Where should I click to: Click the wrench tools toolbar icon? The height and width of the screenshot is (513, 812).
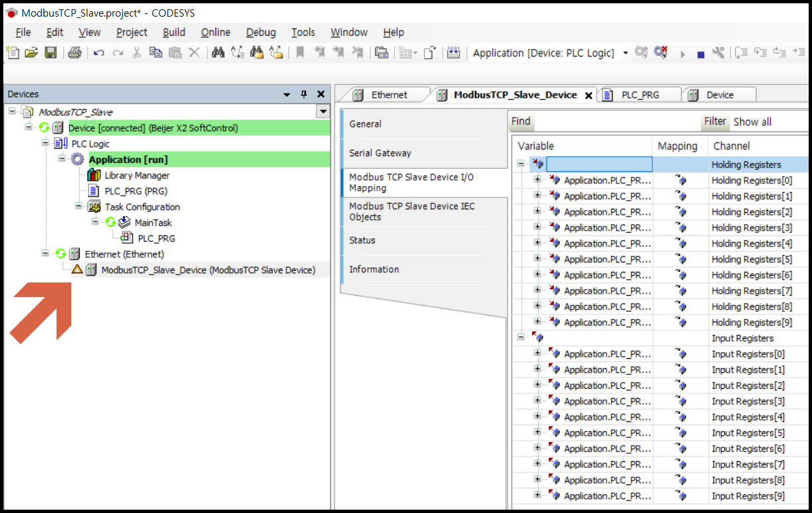(718, 52)
